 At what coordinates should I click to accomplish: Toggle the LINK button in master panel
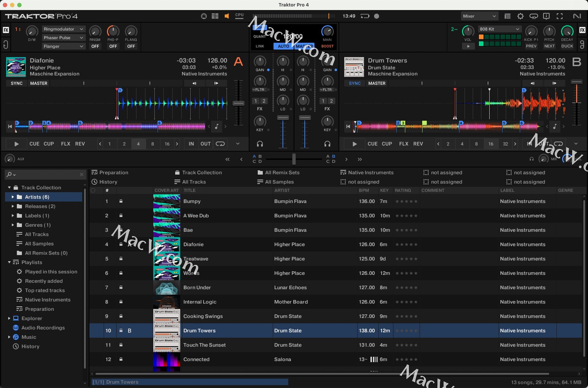point(260,46)
